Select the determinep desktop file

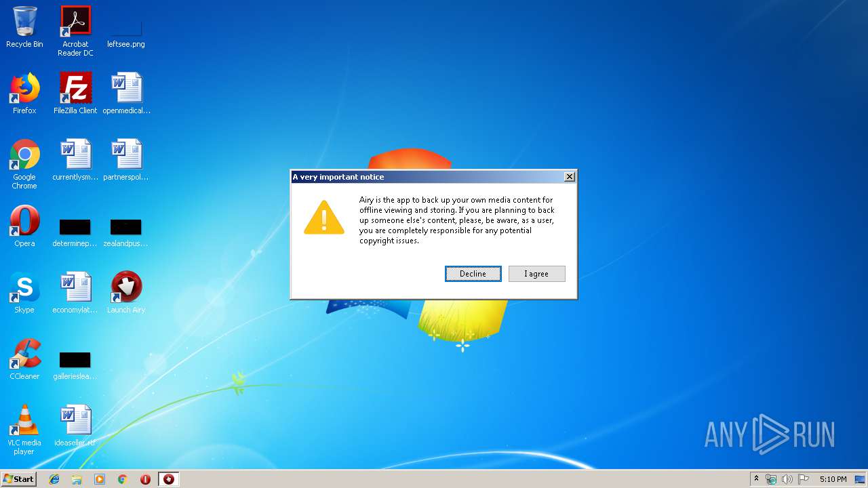point(75,233)
